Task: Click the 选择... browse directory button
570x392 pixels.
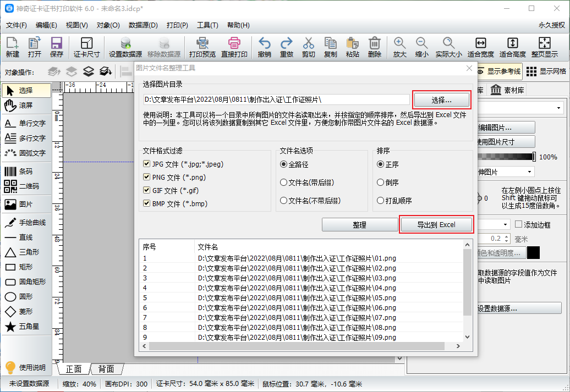Action: 441,100
